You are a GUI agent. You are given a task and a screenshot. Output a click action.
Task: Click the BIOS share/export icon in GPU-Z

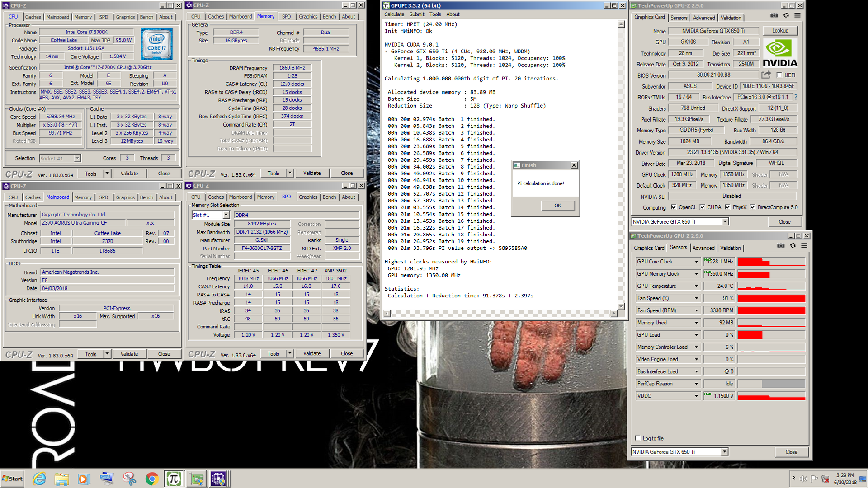tap(766, 75)
